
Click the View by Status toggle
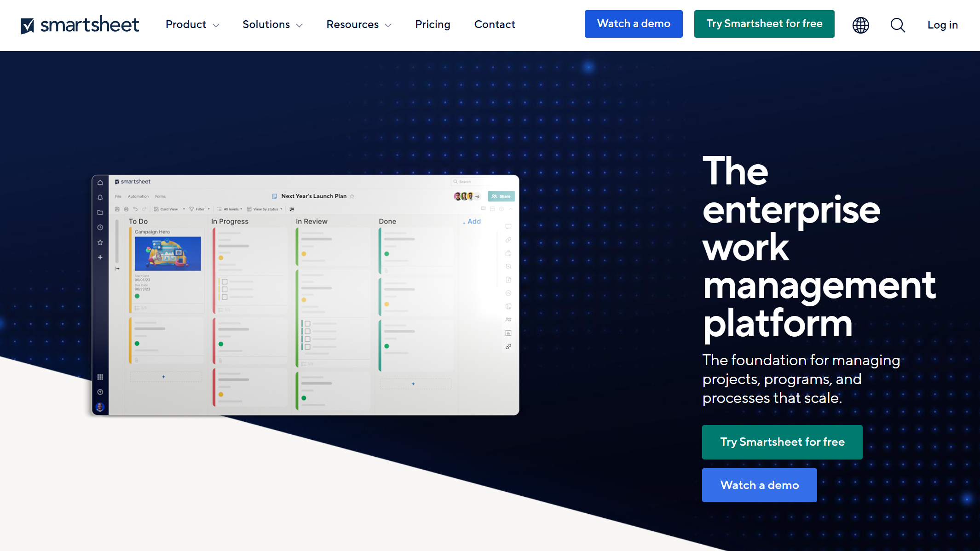click(266, 209)
